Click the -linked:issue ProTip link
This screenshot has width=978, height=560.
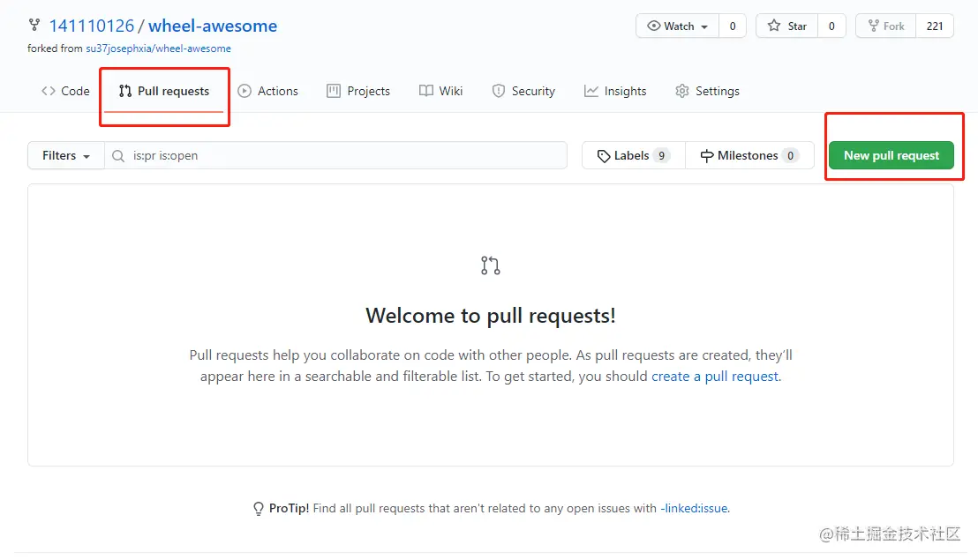(694, 508)
